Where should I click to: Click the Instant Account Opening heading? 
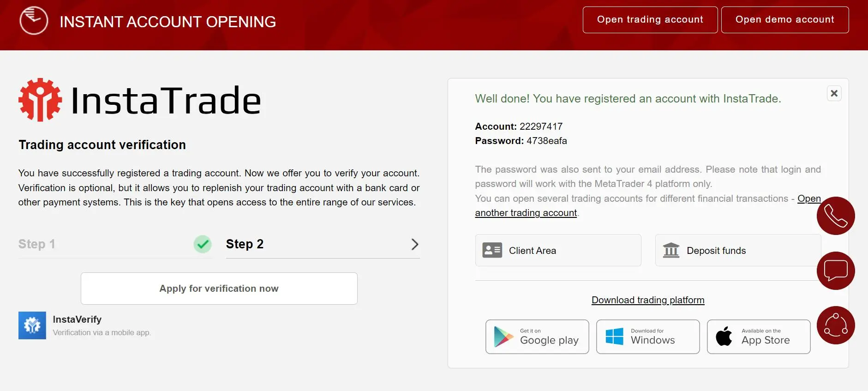coord(168,22)
